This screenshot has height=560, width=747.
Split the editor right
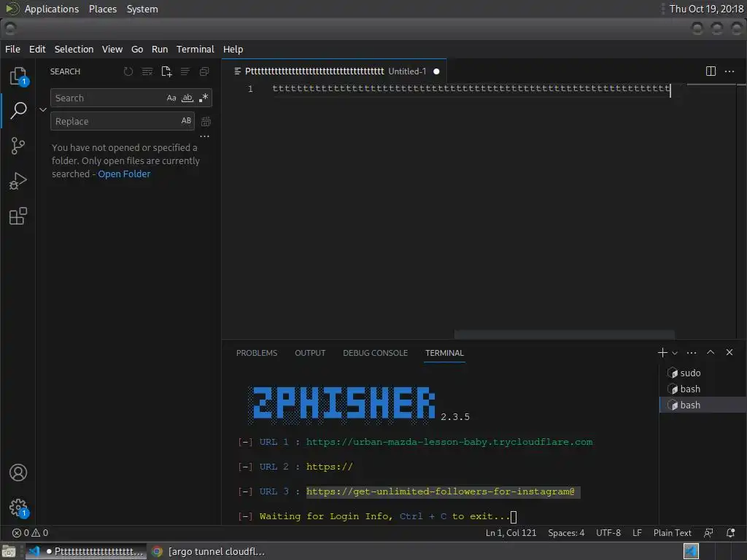711,71
